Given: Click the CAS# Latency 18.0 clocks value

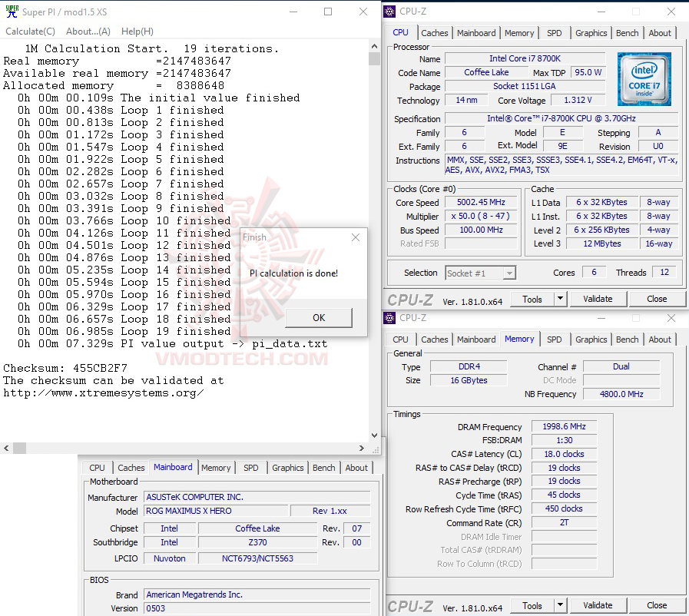Looking at the screenshot, I should [x=564, y=454].
